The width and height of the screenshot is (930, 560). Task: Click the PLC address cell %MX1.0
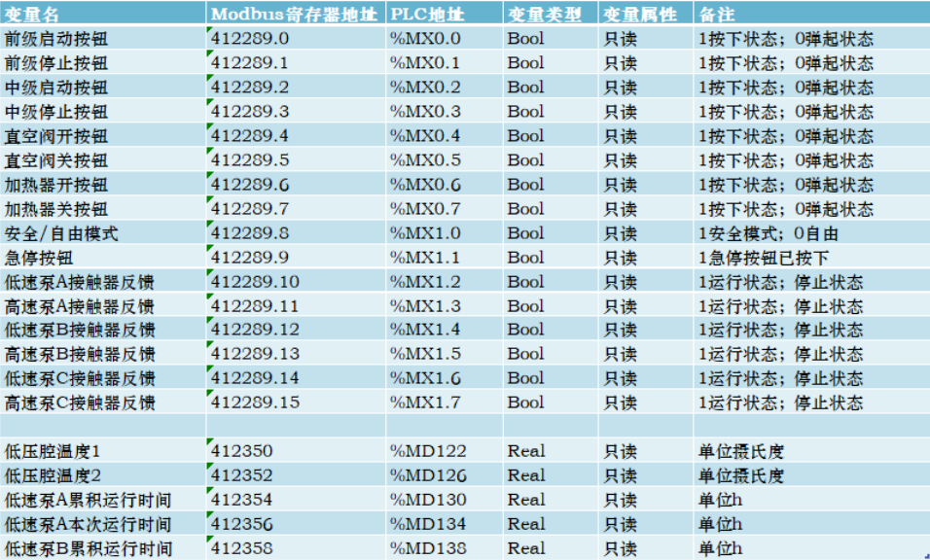click(x=425, y=233)
